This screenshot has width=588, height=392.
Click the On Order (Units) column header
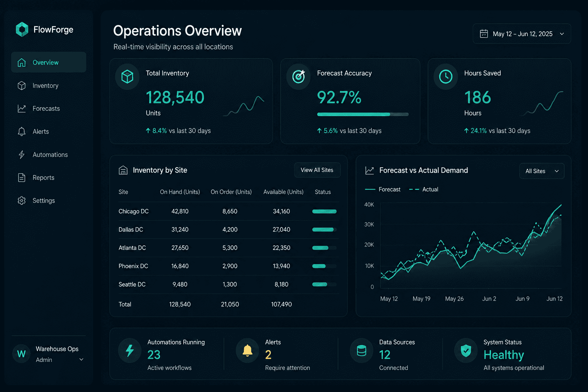(231, 192)
